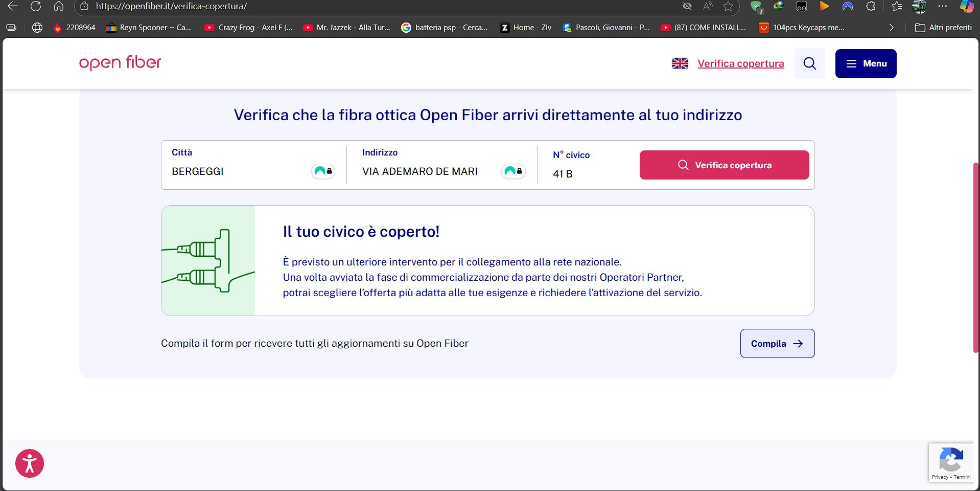Follow the Verifica copertura header link
The image size is (980, 491).
[740, 63]
